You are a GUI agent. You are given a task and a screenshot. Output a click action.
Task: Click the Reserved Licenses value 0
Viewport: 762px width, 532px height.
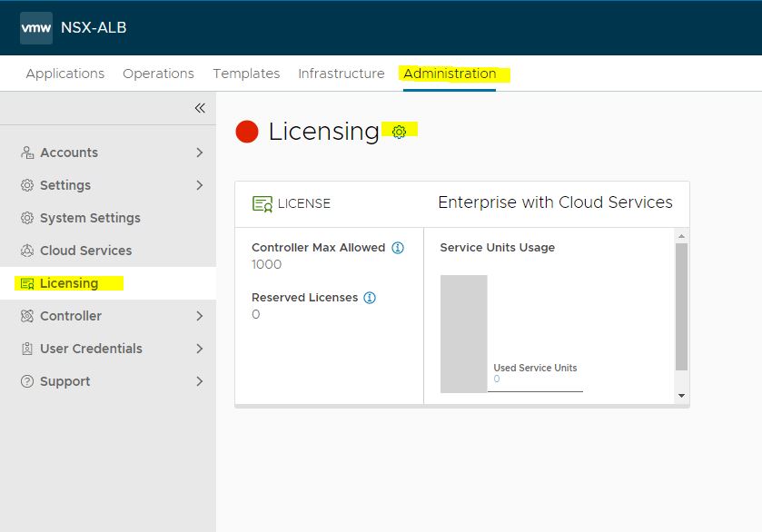click(x=255, y=314)
